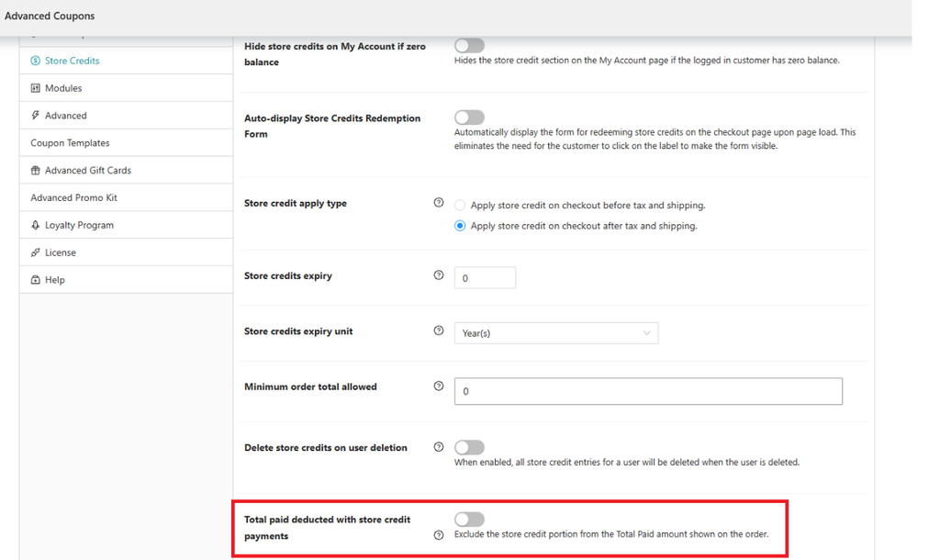Open Loyalty Program in sidebar
Screen dimensions: 940x560
coord(126,225)
